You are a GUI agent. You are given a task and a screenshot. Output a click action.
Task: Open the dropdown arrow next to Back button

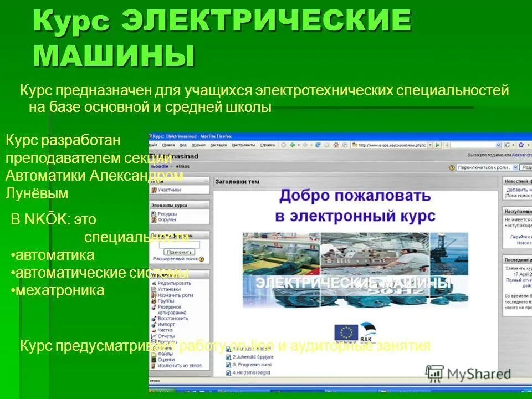coord(299,145)
